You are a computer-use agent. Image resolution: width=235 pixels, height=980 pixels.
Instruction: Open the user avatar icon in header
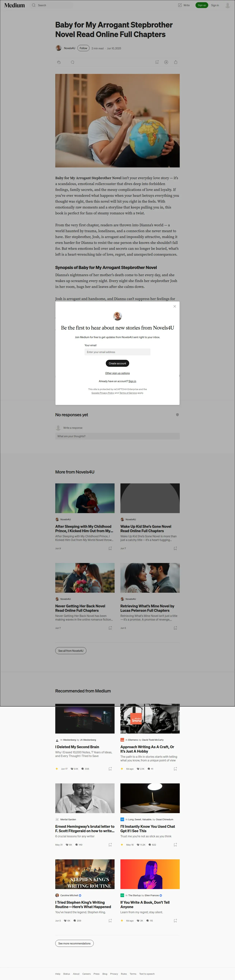pyautogui.click(x=227, y=5)
